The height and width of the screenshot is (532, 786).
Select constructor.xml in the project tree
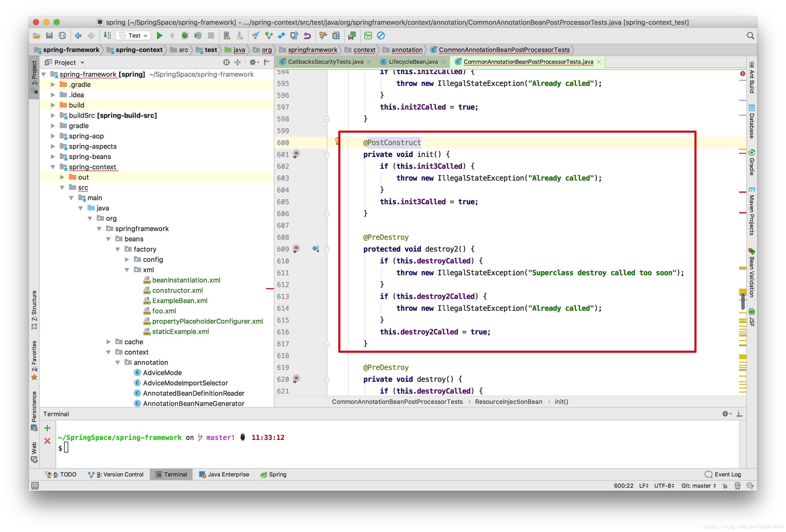click(177, 290)
